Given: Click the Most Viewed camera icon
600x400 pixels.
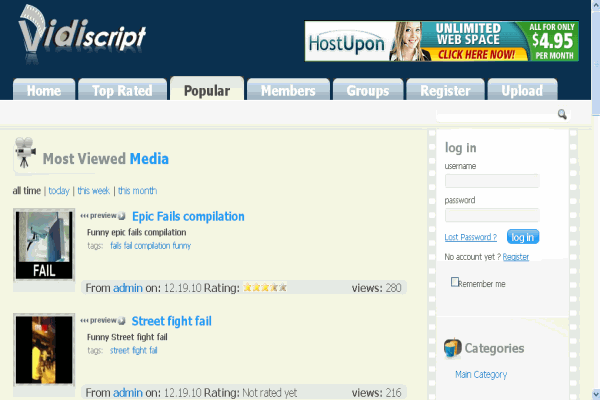Looking at the screenshot, I should coord(25,156).
